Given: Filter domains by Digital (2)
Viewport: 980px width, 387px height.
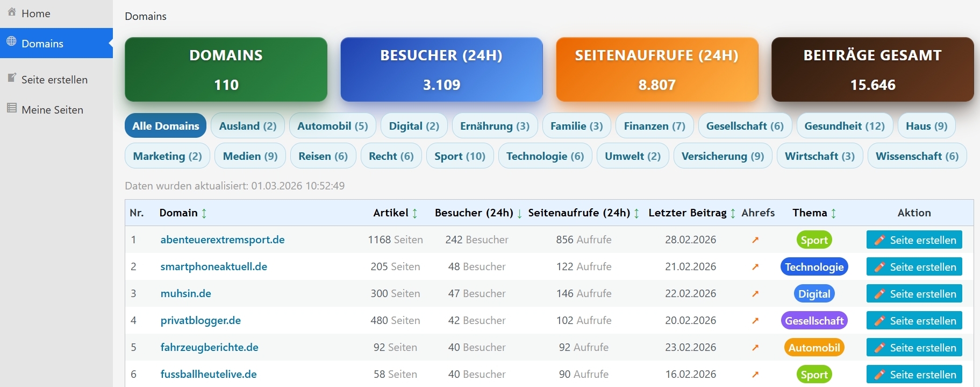Looking at the screenshot, I should (x=414, y=126).
